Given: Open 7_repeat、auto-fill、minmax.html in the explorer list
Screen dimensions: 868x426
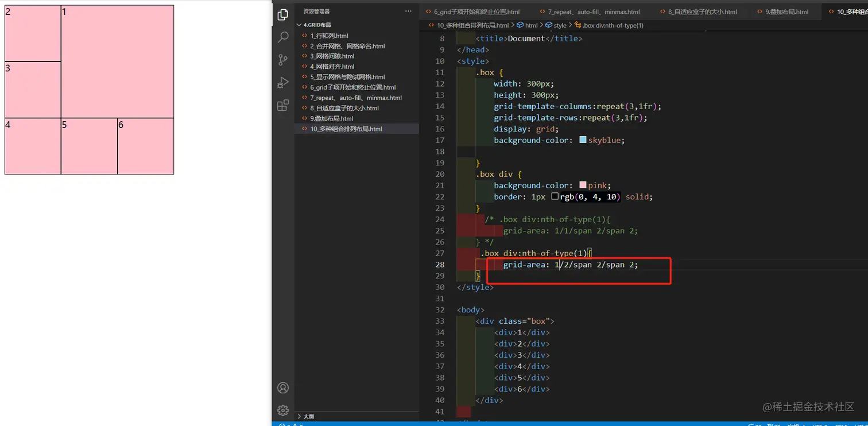Looking at the screenshot, I should 356,98.
